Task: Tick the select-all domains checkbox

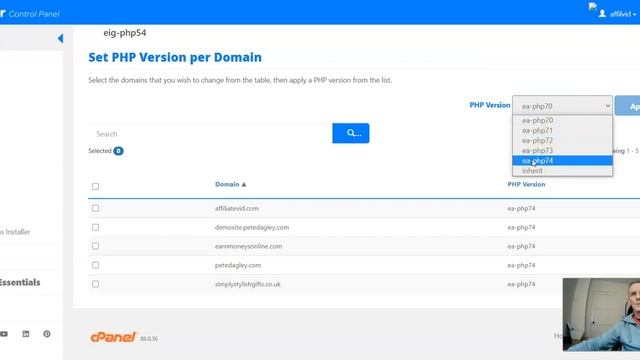Action: pyautogui.click(x=96, y=187)
